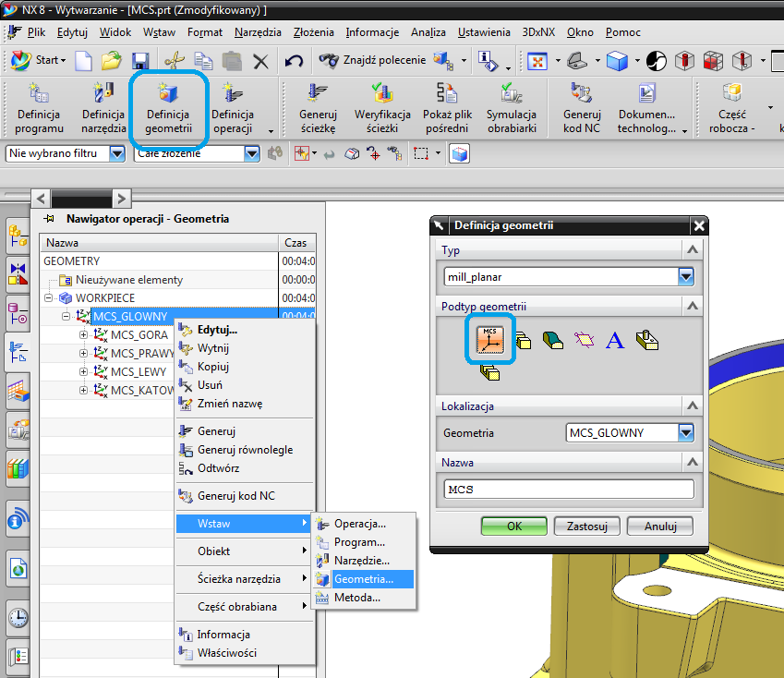
Task: Click the Generuj ścieżkę toolbar icon
Action: 318,108
